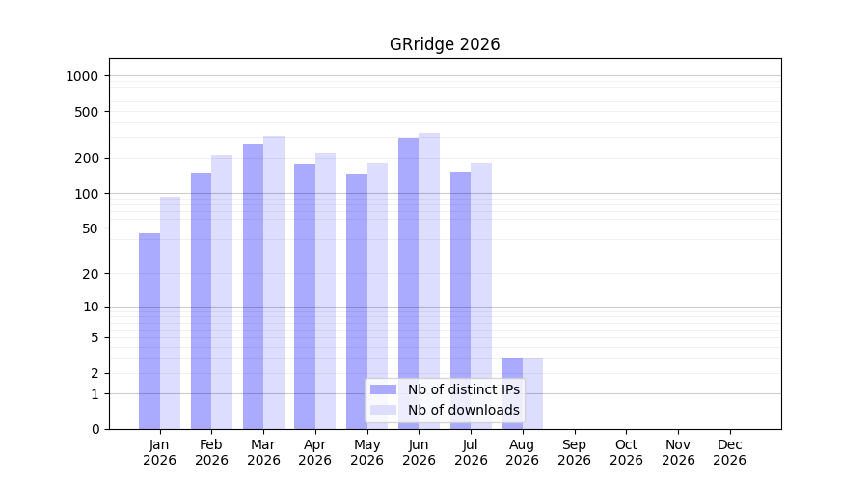Click the 'Nb of distinct IPs' legend label
Viewport: 868px width, 482px height.
tap(463, 389)
